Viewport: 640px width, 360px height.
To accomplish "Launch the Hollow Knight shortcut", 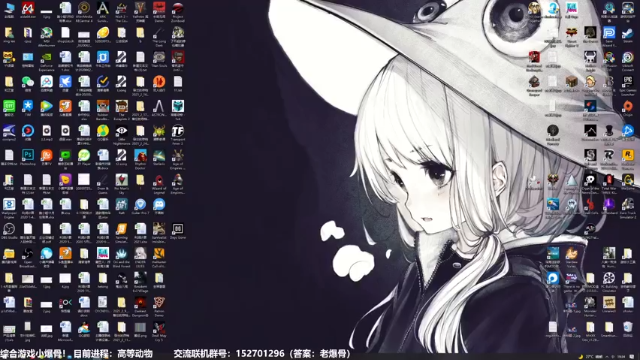I will (590, 61).
